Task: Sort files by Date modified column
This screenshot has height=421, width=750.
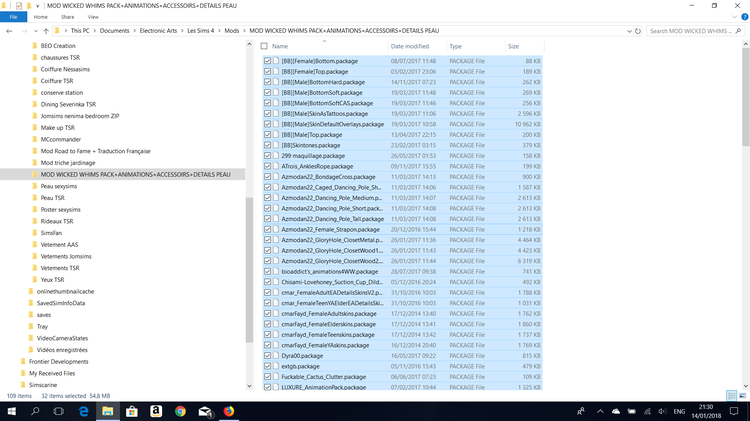Action: pos(410,46)
